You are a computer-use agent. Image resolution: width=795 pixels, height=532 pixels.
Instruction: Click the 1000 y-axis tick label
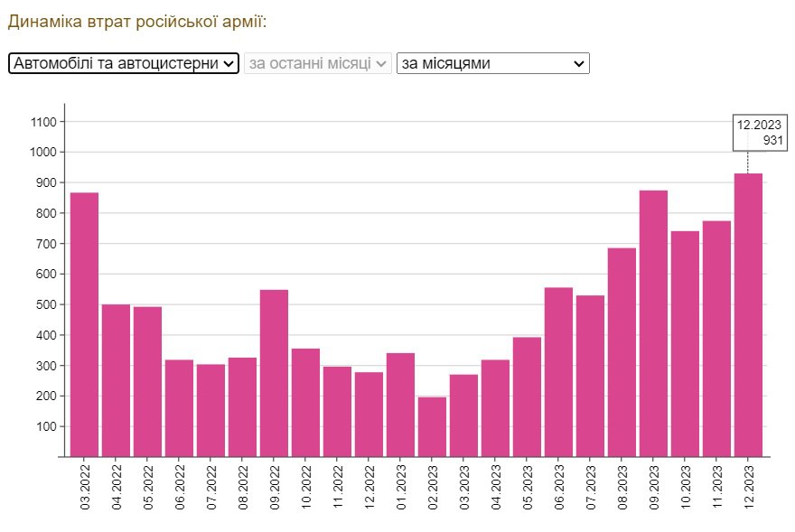coord(43,152)
